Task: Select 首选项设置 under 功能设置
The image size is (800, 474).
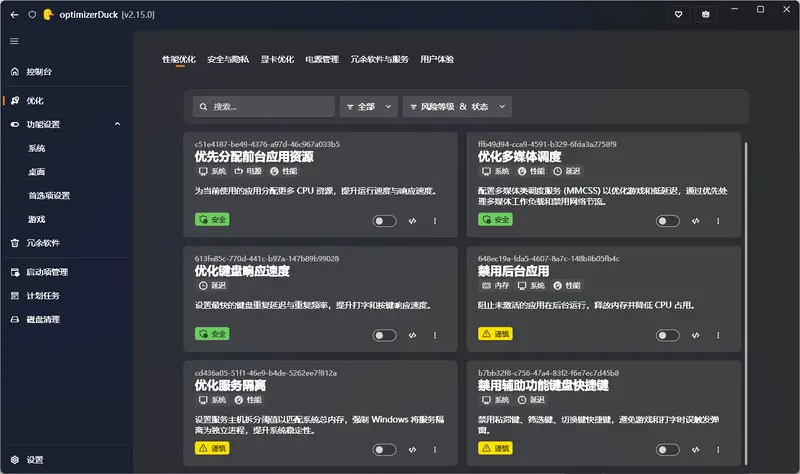Action: [49, 195]
